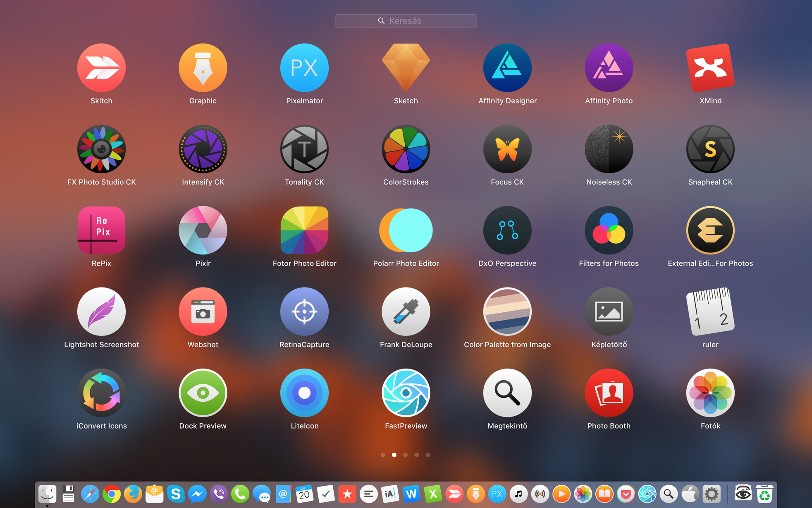Screen dimensions: 812x508
Task: Launch DxO Perspective
Action: 507,230
